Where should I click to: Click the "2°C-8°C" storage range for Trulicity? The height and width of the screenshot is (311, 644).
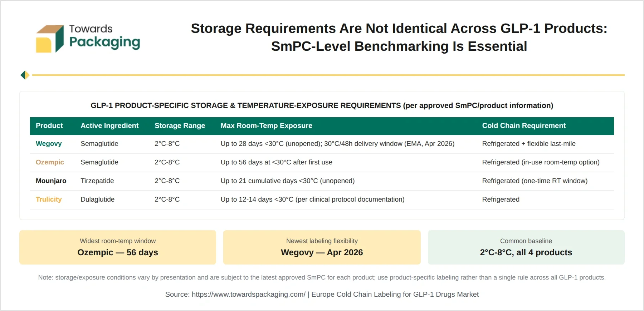(x=167, y=199)
